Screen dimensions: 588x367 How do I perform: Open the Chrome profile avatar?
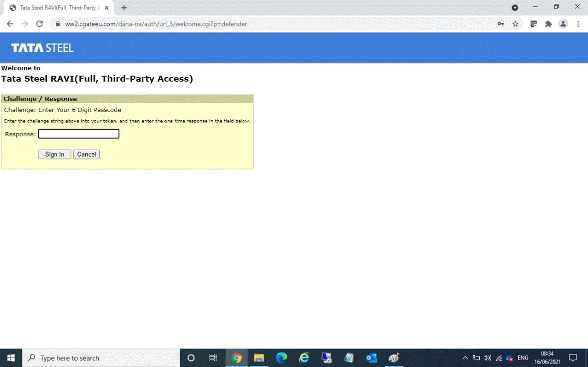point(563,24)
